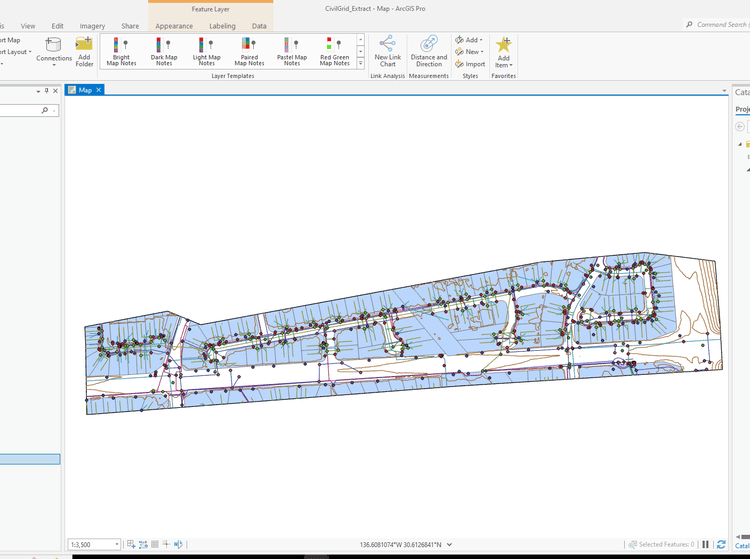Open the Contents pane options menu arrow
The height and width of the screenshot is (559, 750).
click(x=38, y=91)
